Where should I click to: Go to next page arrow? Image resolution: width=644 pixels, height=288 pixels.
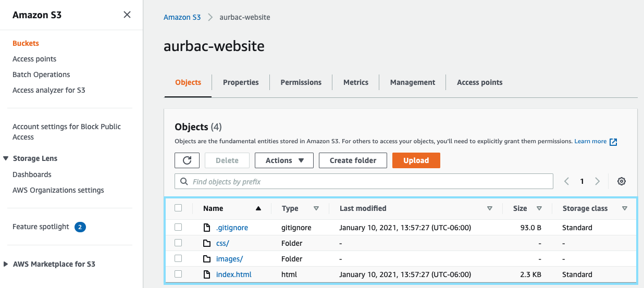click(x=597, y=181)
